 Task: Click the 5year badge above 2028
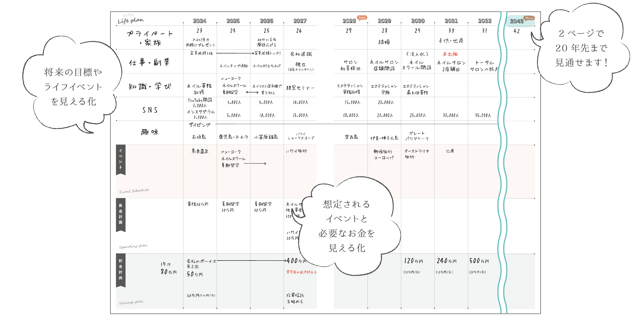[362, 18]
